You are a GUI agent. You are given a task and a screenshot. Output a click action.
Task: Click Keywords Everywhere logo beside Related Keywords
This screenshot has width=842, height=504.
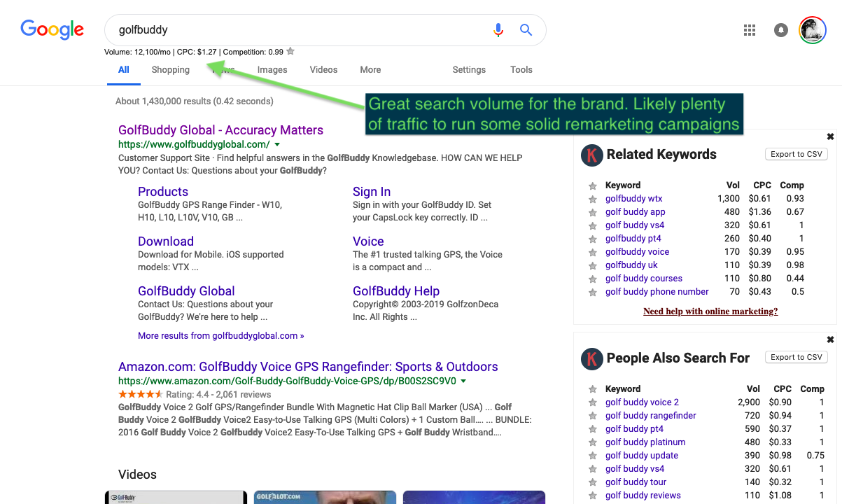point(592,155)
